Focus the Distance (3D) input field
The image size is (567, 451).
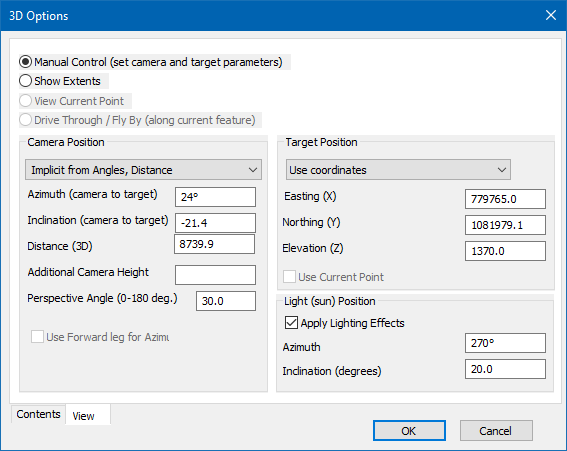pyautogui.click(x=214, y=244)
